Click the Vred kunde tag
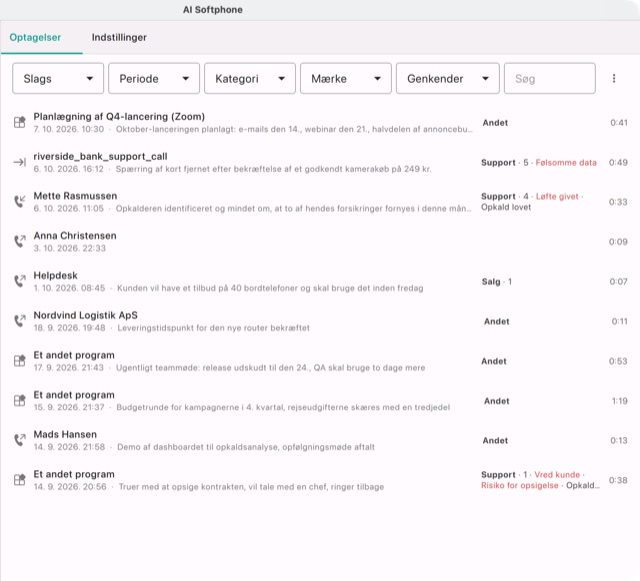 tap(557, 475)
